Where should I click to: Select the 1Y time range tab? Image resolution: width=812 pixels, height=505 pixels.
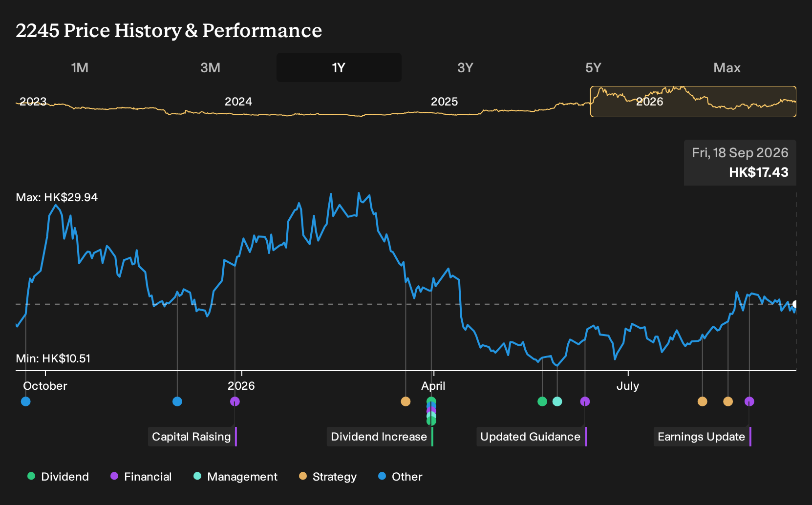(339, 67)
